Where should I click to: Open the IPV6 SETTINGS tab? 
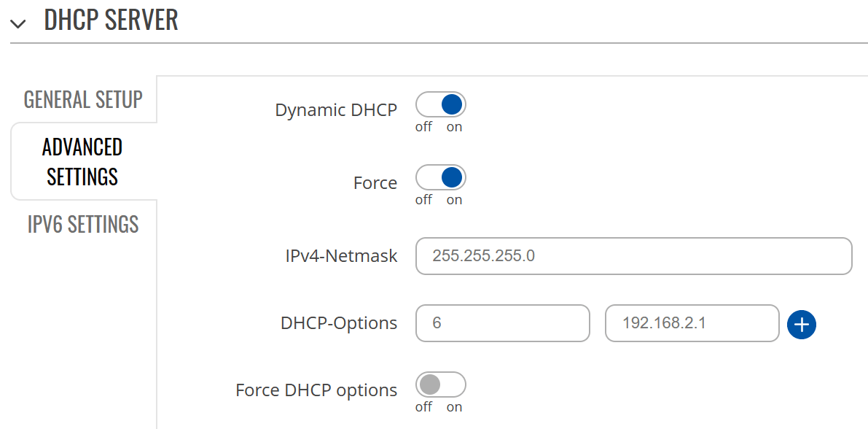tap(82, 224)
